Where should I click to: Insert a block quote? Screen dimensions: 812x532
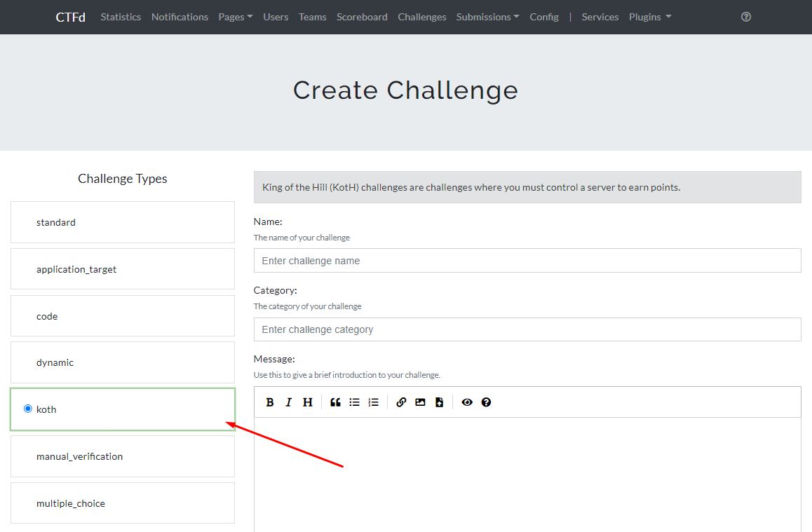pos(335,402)
